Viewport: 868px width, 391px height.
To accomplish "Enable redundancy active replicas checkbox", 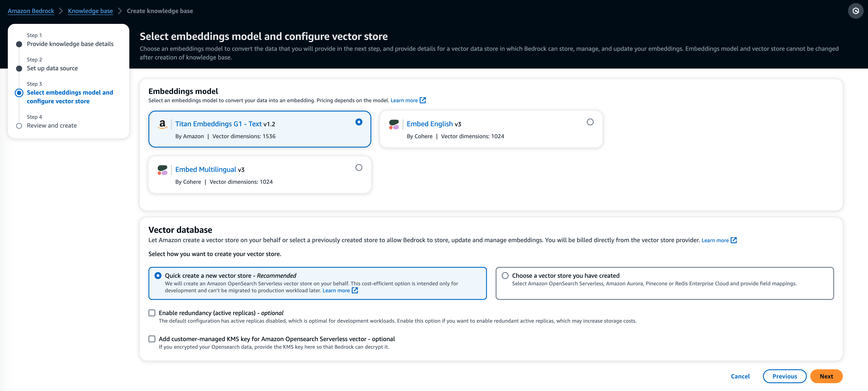I will [152, 313].
